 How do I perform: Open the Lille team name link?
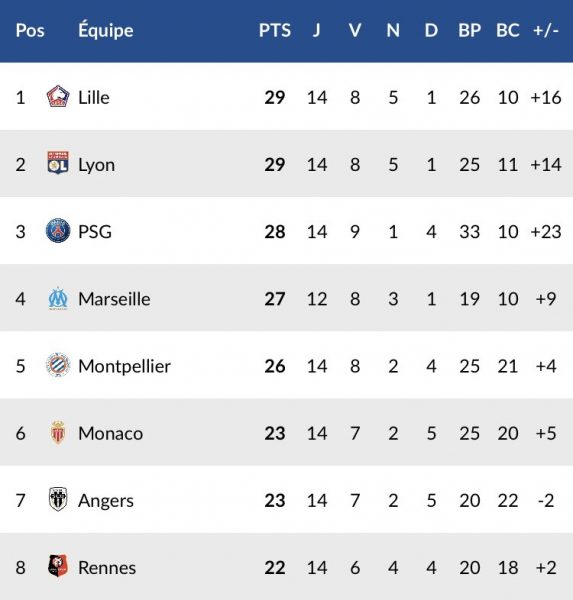94,97
